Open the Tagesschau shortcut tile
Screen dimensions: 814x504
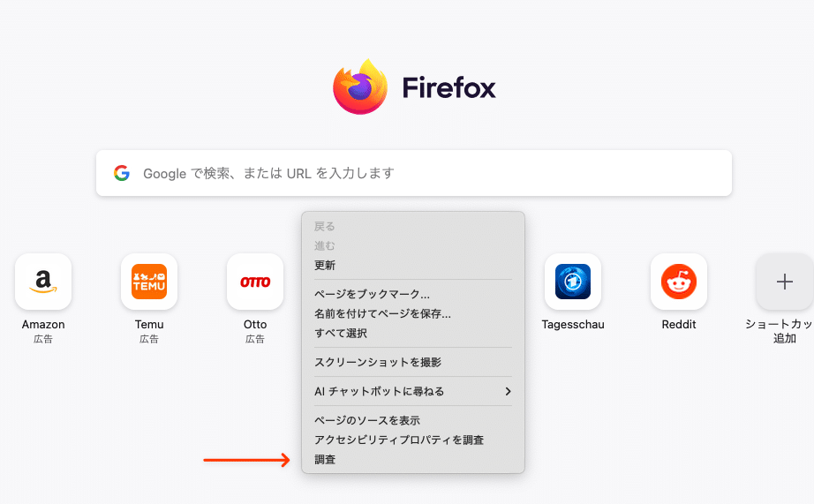pyautogui.click(x=573, y=282)
